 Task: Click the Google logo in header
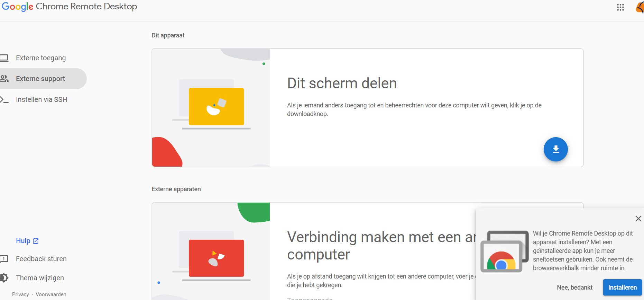coord(17,7)
